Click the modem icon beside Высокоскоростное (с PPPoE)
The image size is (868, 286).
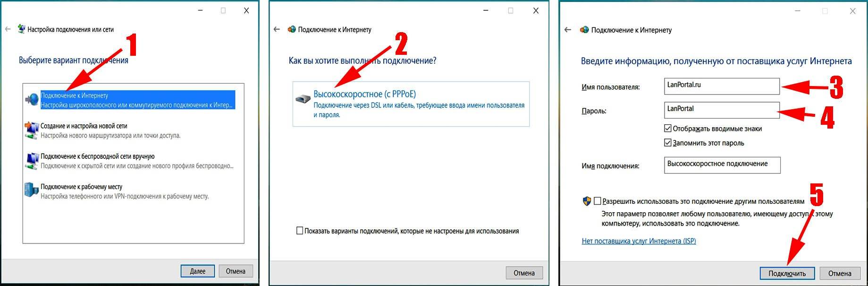(303, 99)
